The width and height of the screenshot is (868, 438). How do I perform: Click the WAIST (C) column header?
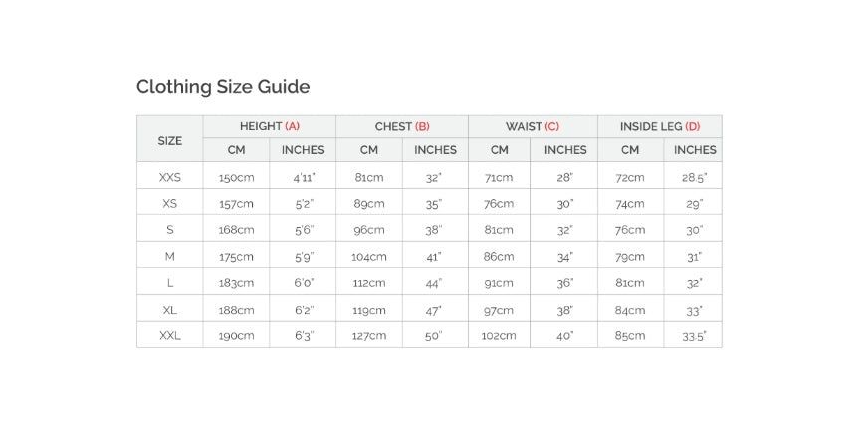point(533,126)
